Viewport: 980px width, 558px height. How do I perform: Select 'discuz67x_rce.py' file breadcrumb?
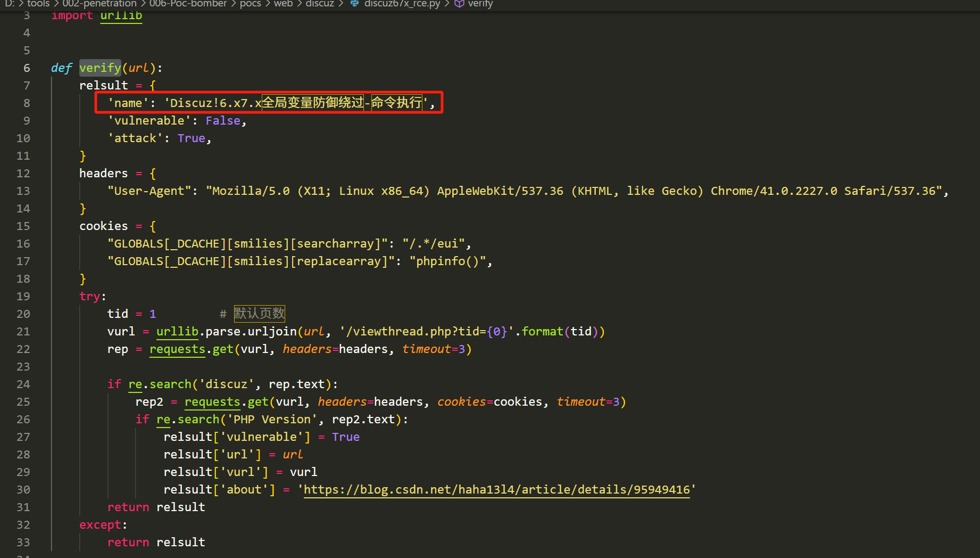(402, 4)
